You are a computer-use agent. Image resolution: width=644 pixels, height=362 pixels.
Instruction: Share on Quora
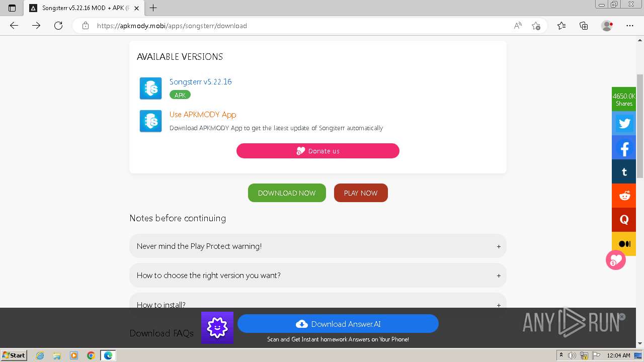(624, 220)
